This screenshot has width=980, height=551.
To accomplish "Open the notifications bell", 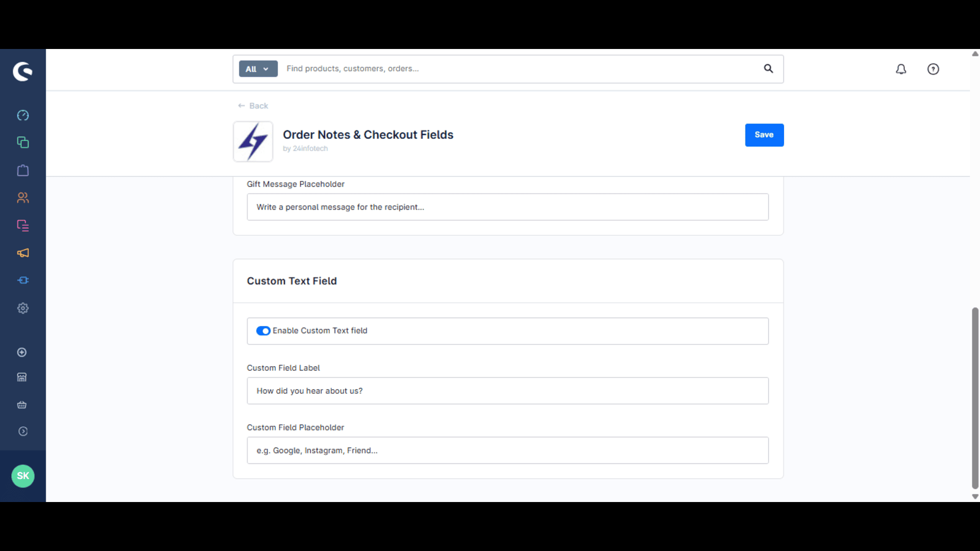I will coord(901,69).
